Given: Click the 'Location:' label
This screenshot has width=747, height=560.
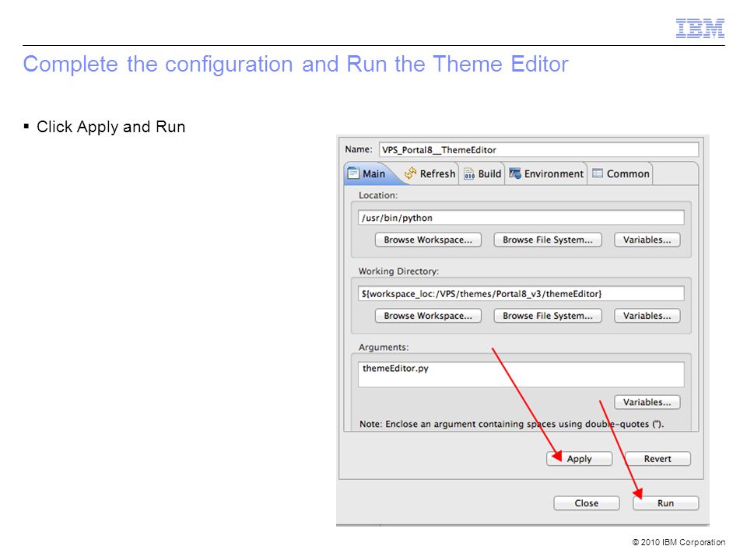Looking at the screenshot, I should 378,195.
